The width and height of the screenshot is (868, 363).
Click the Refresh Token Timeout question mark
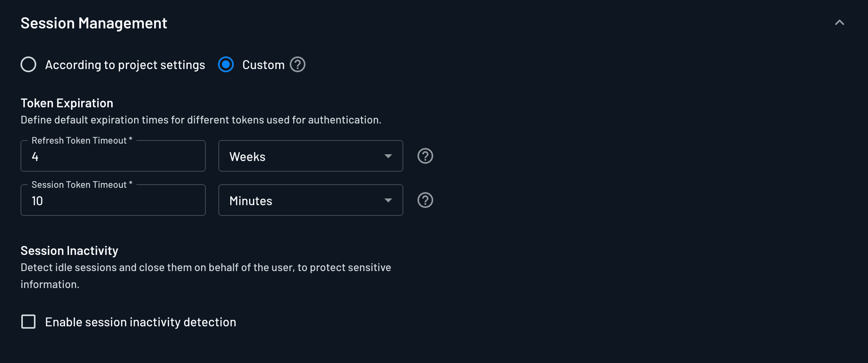click(x=425, y=156)
